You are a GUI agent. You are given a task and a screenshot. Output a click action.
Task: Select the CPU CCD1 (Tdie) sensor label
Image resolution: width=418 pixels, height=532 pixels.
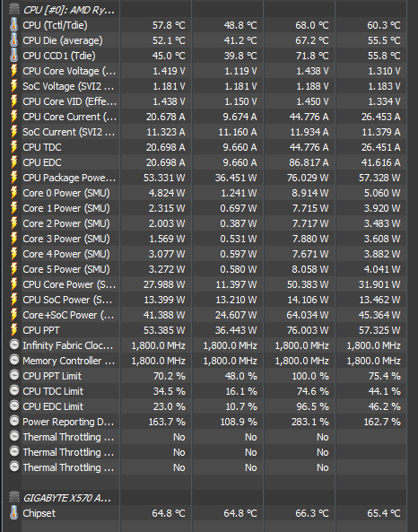click(x=59, y=56)
